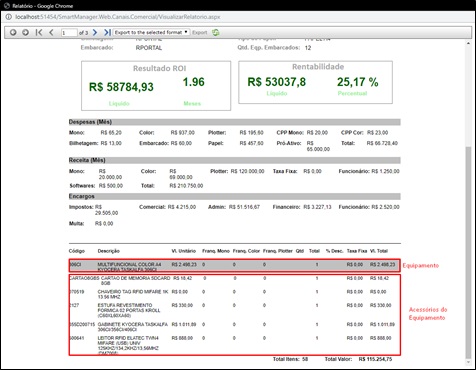Viewport: 476px width, 370px height.
Task: Click unit price R$ 1.011,89
Action: (184, 324)
